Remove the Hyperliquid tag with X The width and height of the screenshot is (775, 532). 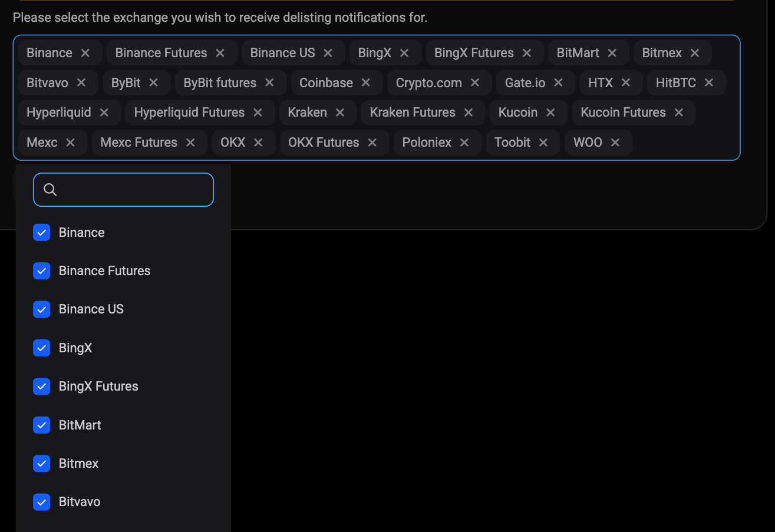pos(104,113)
